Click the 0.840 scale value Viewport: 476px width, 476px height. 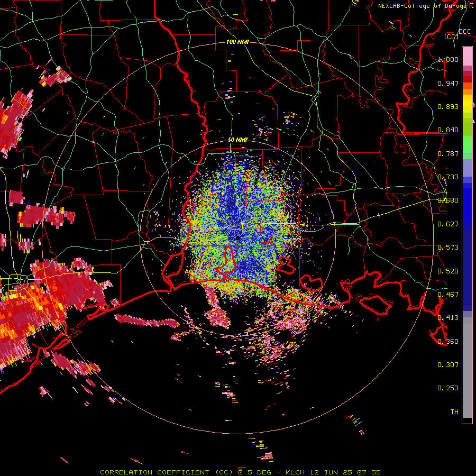(x=448, y=130)
